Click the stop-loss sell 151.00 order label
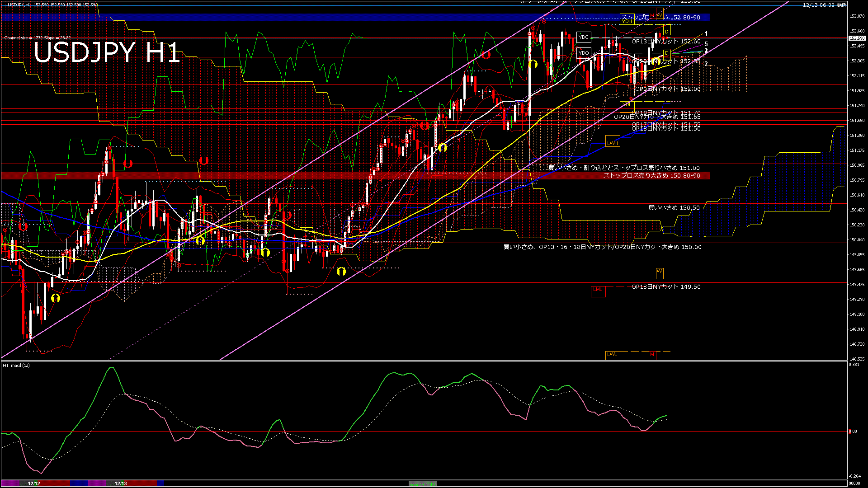This screenshot has height=488, width=868. 624,168
